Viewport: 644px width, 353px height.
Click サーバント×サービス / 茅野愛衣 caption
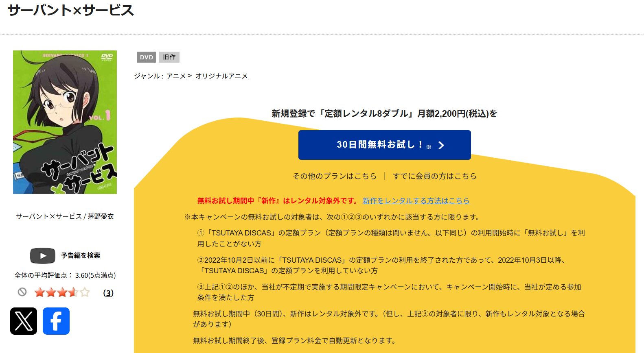(x=65, y=216)
